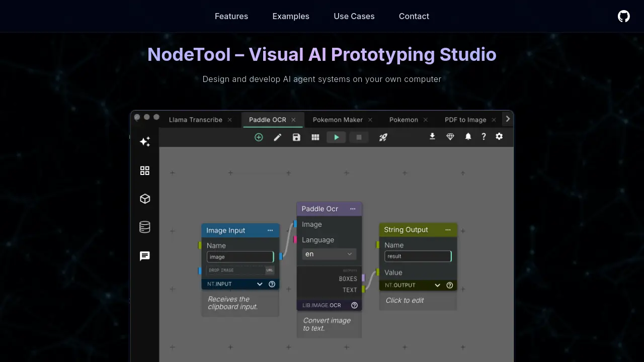Click the Image Input node title
The image size is (644, 362).
coord(226,230)
